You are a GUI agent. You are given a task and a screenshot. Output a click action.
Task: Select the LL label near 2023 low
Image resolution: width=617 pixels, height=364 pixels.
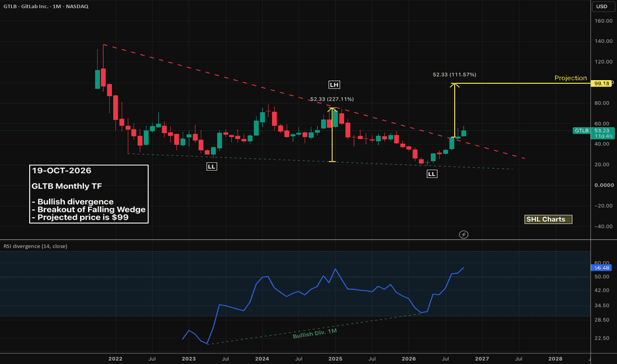point(211,167)
